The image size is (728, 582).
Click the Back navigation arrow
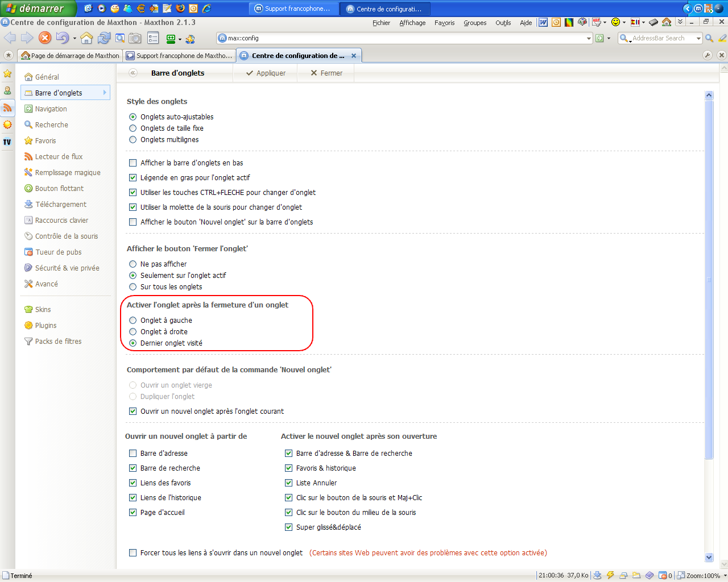click(x=10, y=38)
